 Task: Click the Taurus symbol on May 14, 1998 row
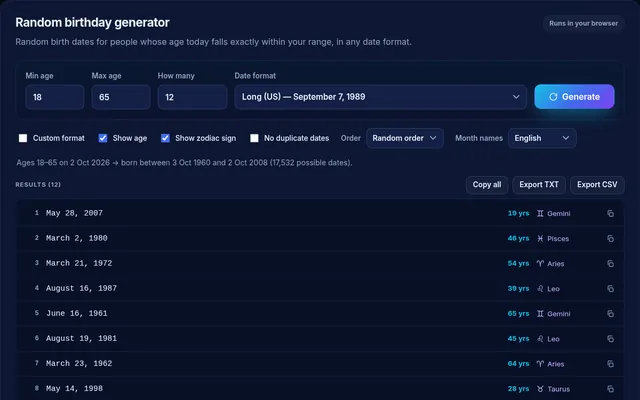[x=540, y=389]
